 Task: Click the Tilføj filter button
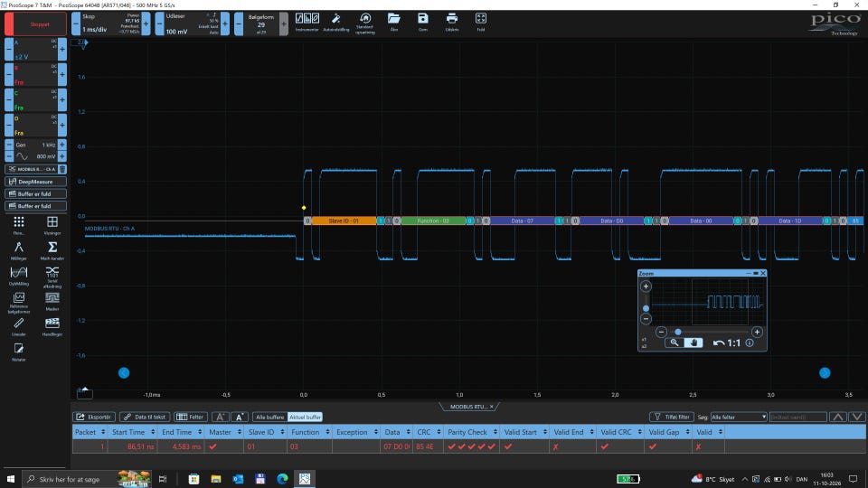click(x=672, y=418)
